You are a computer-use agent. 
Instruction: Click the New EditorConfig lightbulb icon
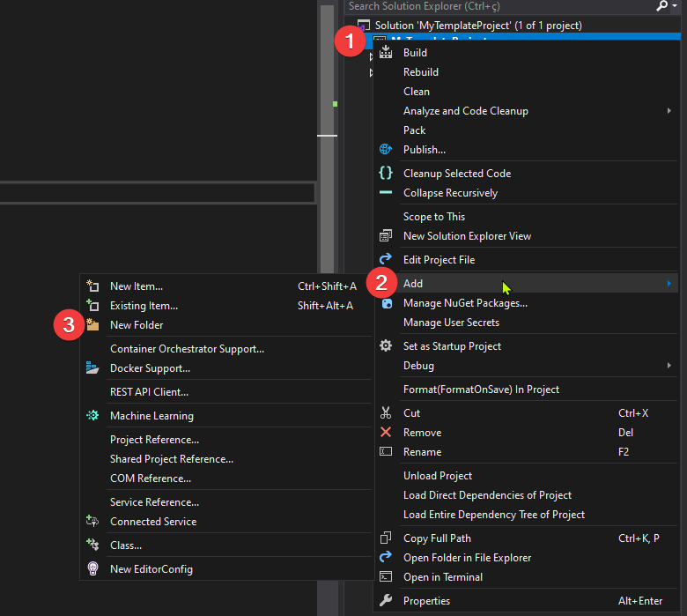coord(92,568)
